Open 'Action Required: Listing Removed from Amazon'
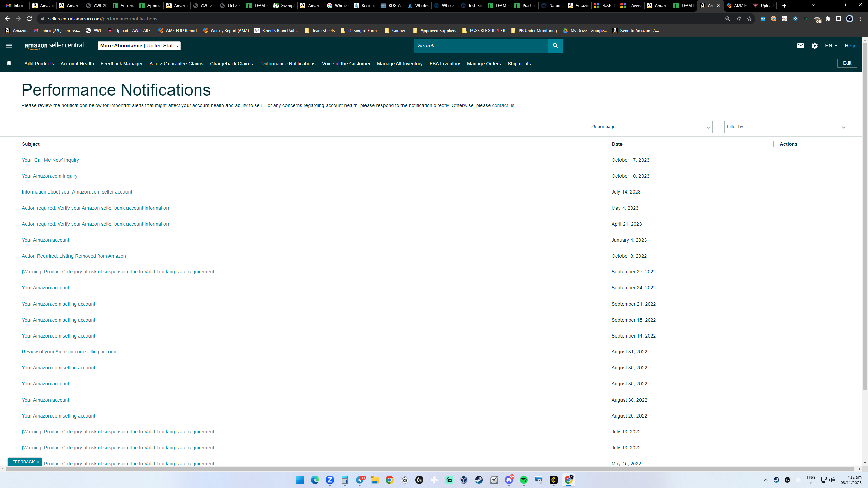 coord(74,256)
